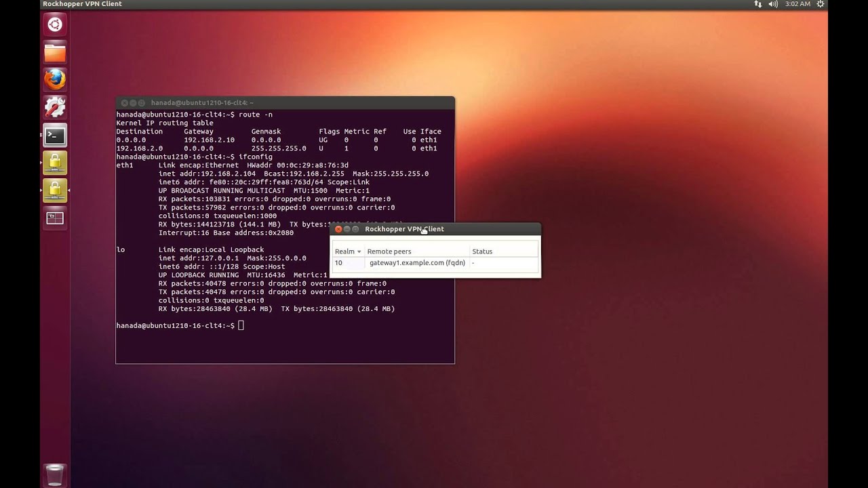This screenshot has width=868, height=488.
Task: Click 'TX packets:57982' line in the terminal
Action: pos(277,207)
